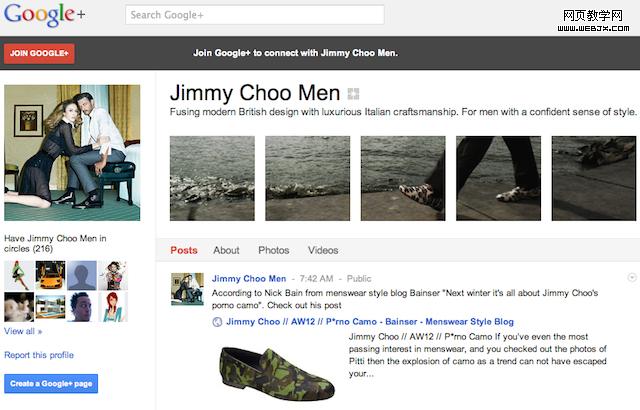Open the large profile photo of the couple
Image resolution: width=640 pixels, height=410 pixels.
point(72,153)
